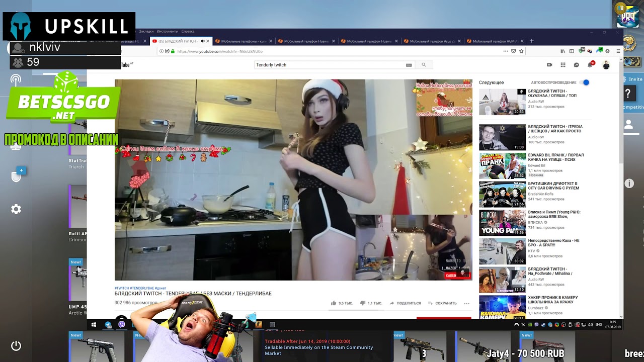Screen dimensions: 644x362
Task: Open the on-screen keyboard icon in search box
Action: click(x=409, y=65)
